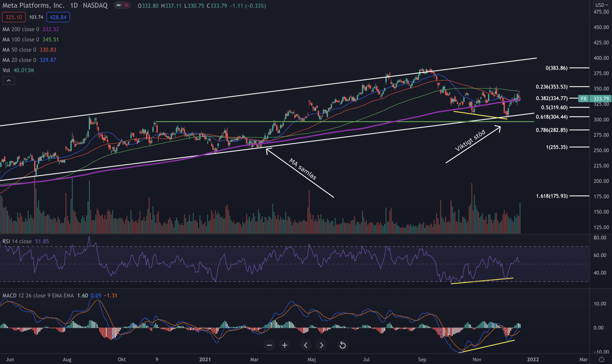
Task: Zoom in the chart with plus button
Action: tap(284, 345)
